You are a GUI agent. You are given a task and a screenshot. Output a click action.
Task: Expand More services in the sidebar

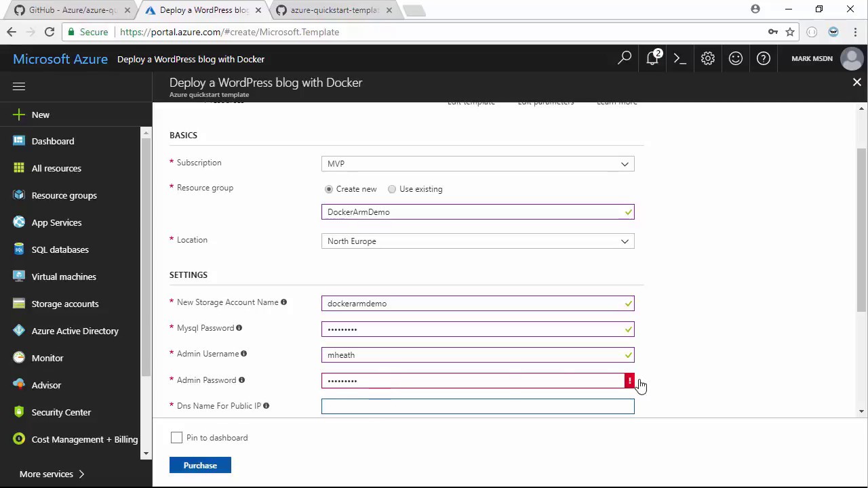click(x=52, y=474)
